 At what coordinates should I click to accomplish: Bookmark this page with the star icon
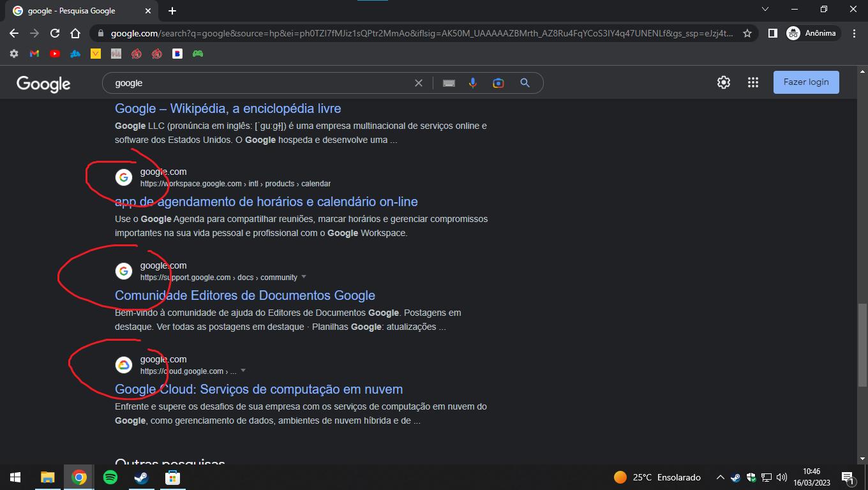747,33
